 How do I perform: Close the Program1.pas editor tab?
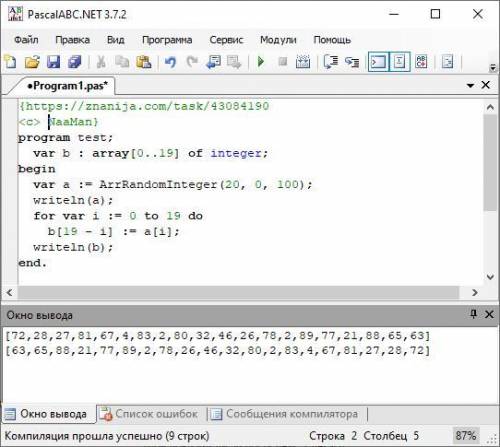click(x=486, y=85)
